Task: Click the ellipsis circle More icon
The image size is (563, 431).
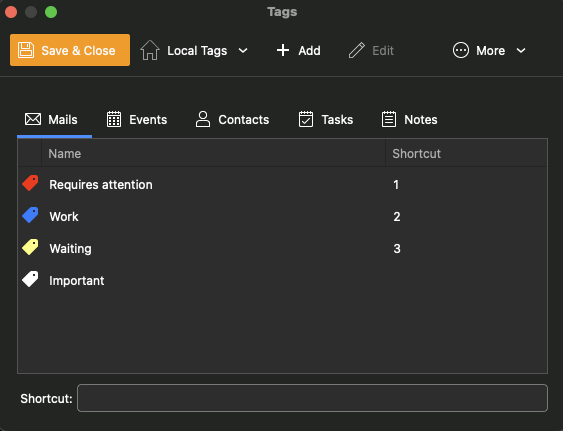Action: pos(461,50)
